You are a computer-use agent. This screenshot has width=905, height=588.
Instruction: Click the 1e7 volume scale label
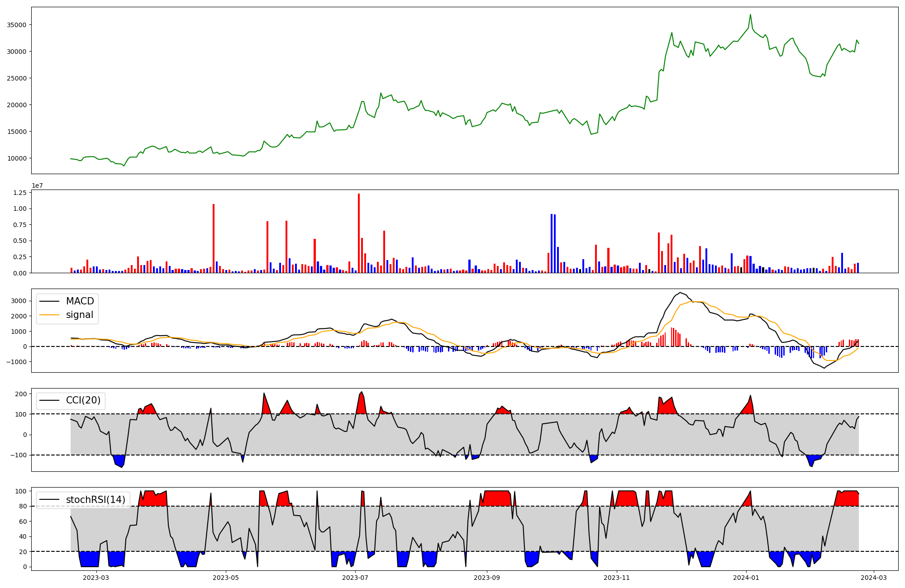tap(37, 185)
